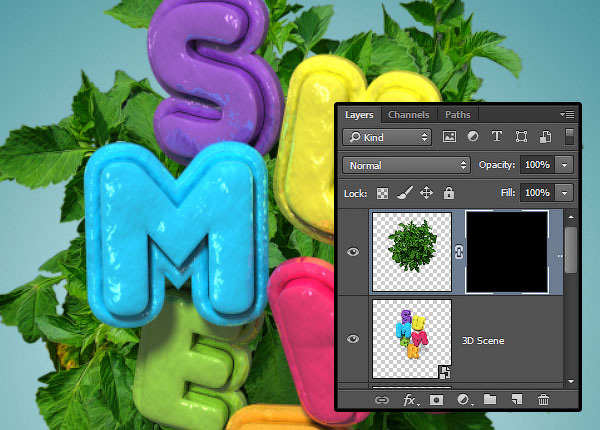
Task: Open the Fill slider dropdown arrow
Action: 564,193
